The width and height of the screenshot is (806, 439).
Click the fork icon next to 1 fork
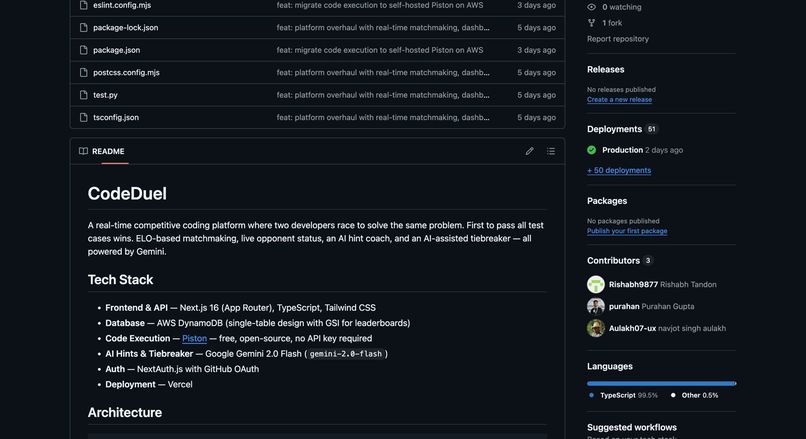click(592, 23)
